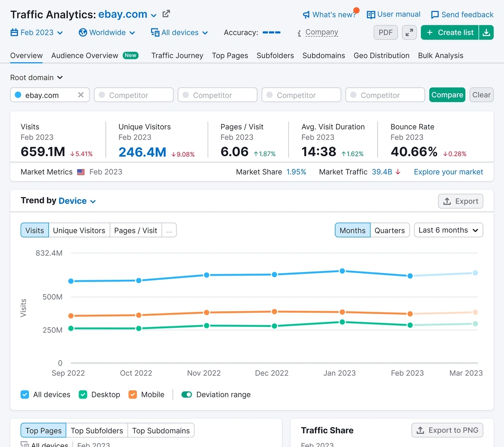Screen dimensions: 504x447
Task: Switch to Quarters view
Action: pos(390,230)
